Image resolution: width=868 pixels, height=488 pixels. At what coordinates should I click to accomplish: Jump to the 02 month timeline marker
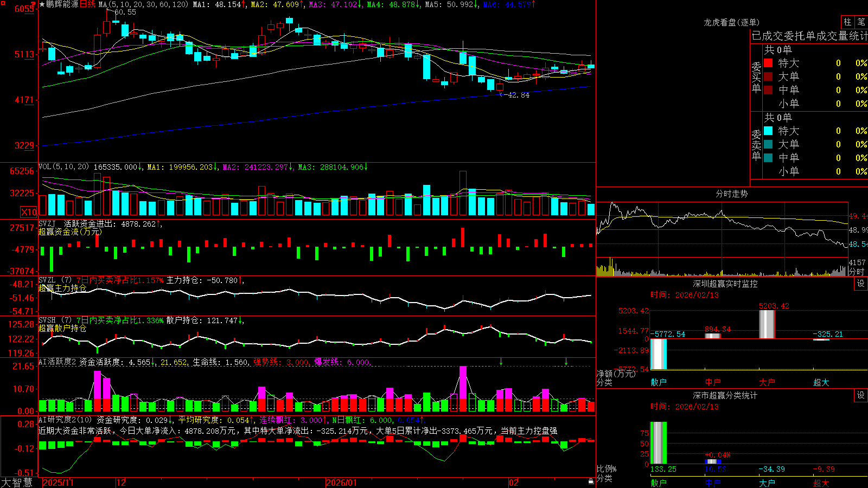[x=514, y=483]
